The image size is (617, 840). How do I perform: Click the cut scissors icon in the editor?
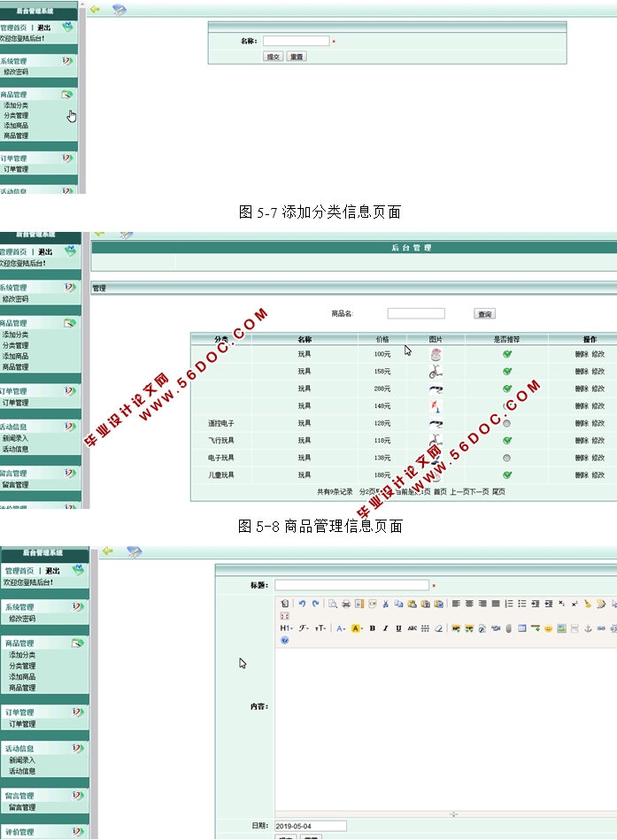point(386,604)
